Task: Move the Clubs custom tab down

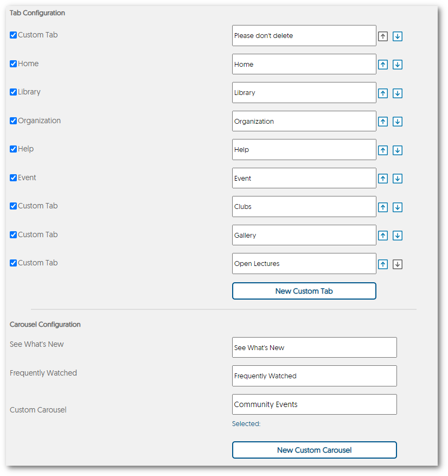Action: 398,207
